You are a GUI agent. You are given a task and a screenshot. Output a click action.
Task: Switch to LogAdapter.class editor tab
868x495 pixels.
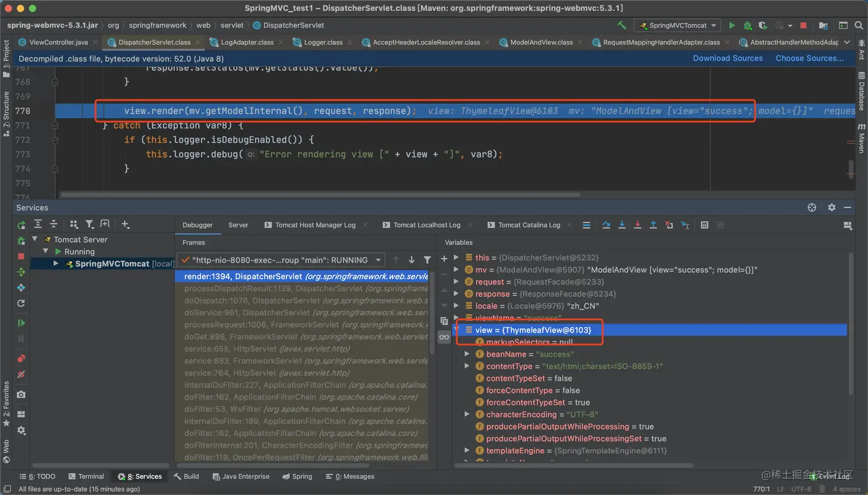click(x=247, y=42)
